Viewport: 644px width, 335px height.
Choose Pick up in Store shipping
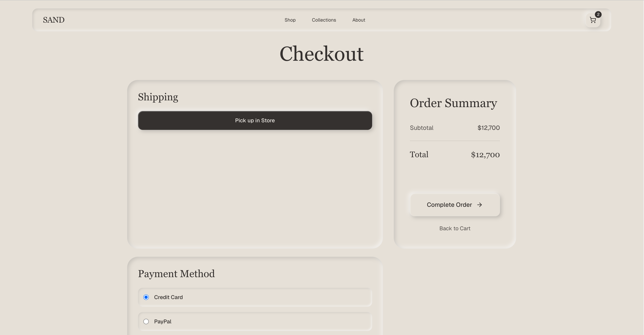pyautogui.click(x=255, y=120)
